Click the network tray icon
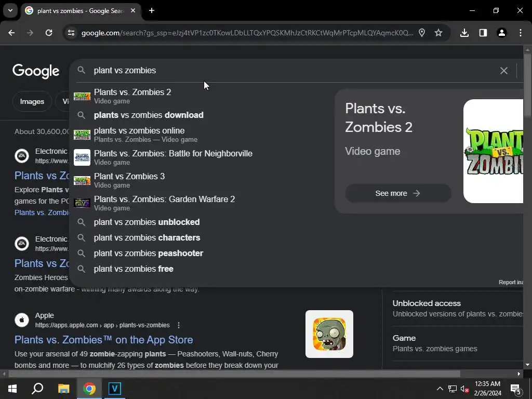 click(453, 389)
